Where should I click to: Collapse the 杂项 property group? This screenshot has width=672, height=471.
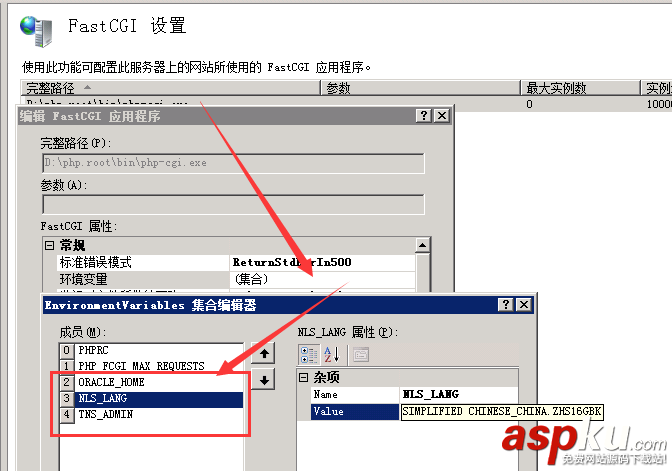(303, 378)
